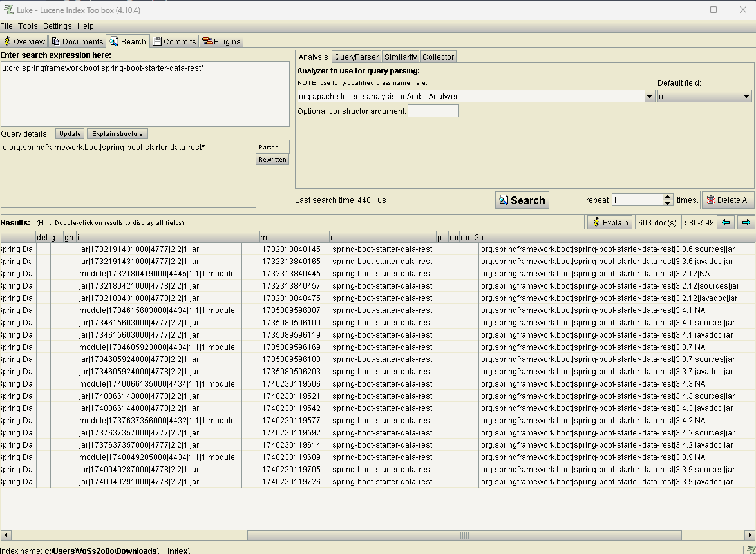The height and width of the screenshot is (554, 756).
Task: Open the File menu
Action: click(x=6, y=26)
